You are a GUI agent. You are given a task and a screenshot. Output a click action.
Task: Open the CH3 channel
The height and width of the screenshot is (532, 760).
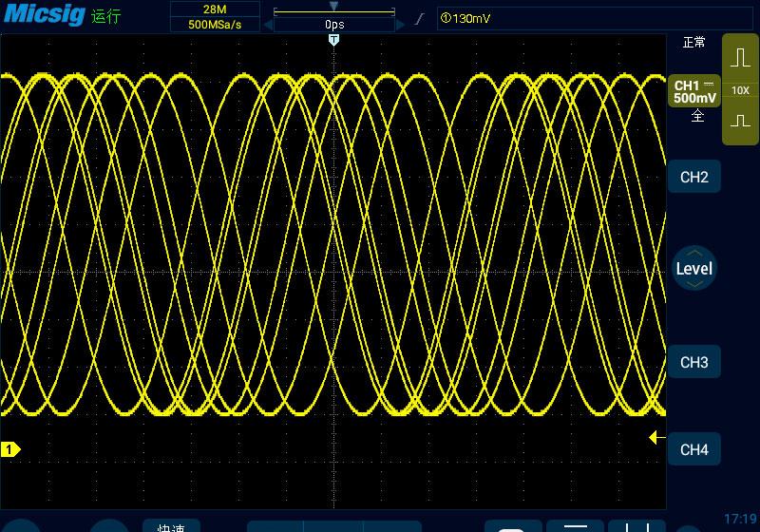[x=694, y=362]
